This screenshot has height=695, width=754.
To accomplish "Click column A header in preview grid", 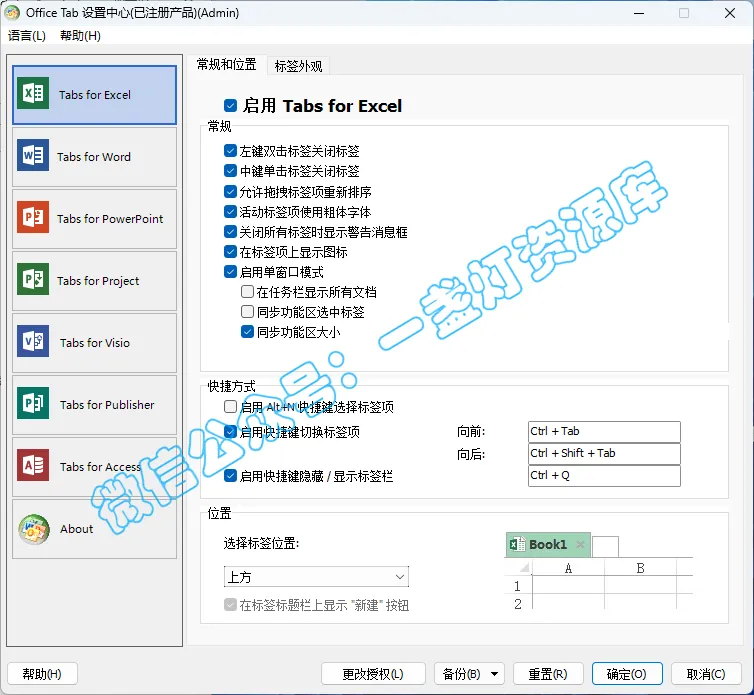I will coord(568,568).
